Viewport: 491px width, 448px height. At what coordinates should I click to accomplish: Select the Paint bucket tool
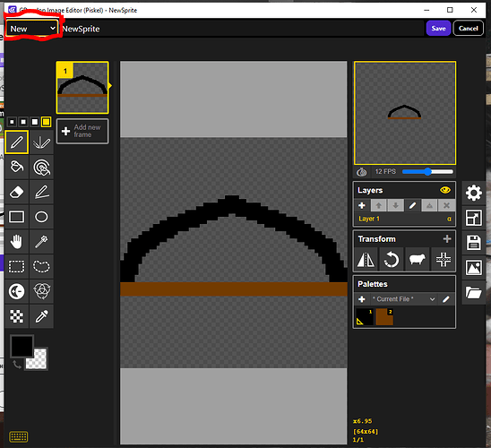coord(17,167)
